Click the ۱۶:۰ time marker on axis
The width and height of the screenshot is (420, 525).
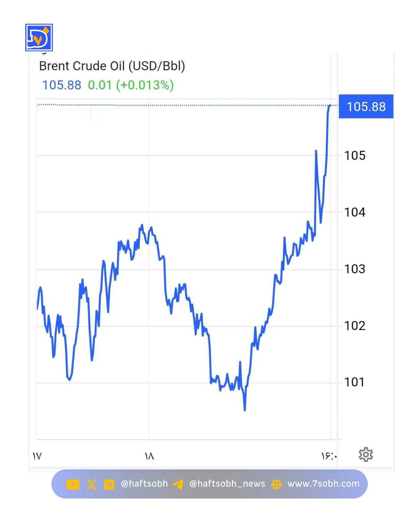coord(329,456)
